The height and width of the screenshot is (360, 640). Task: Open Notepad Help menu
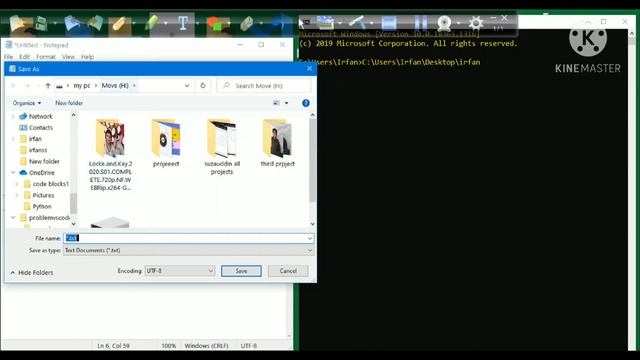point(87,57)
